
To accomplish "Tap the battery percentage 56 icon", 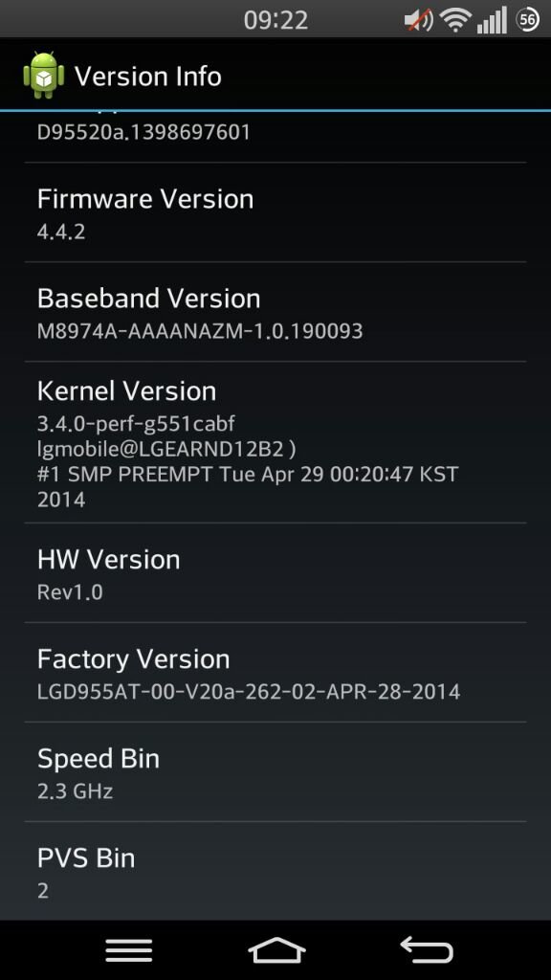I will coord(527,20).
